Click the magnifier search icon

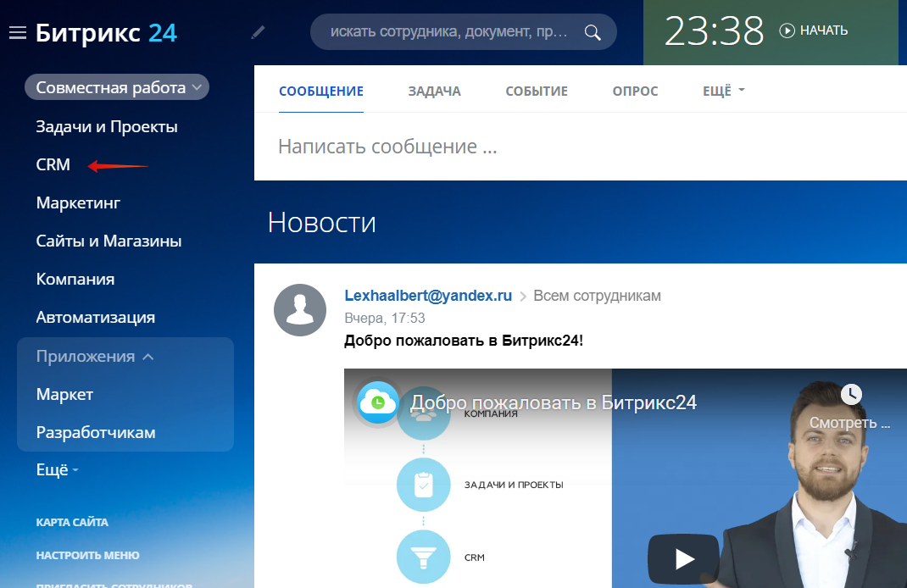point(593,32)
